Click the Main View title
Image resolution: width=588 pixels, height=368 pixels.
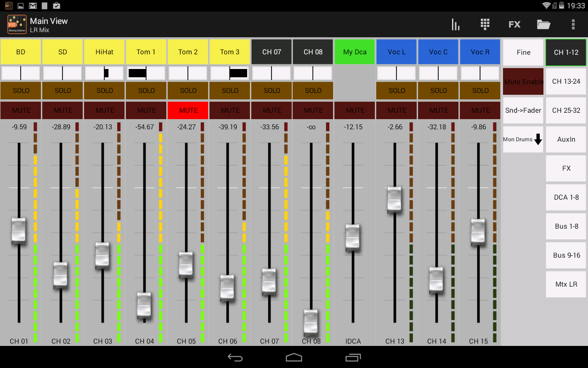point(49,21)
